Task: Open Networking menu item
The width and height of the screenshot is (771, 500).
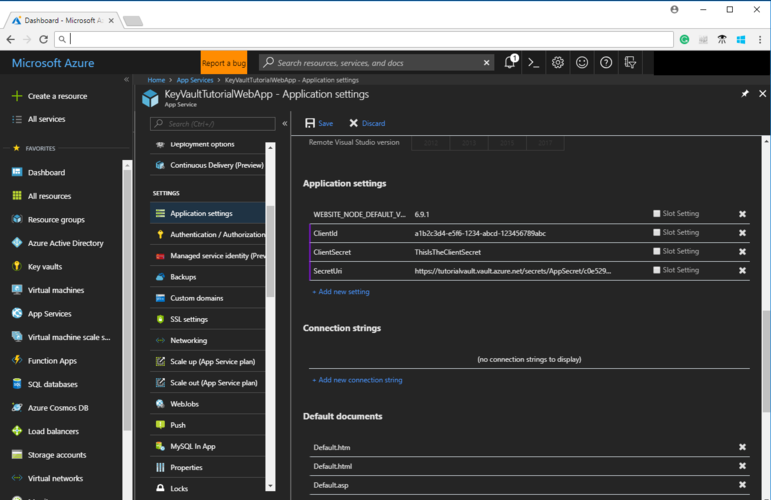Action: (208, 340)
